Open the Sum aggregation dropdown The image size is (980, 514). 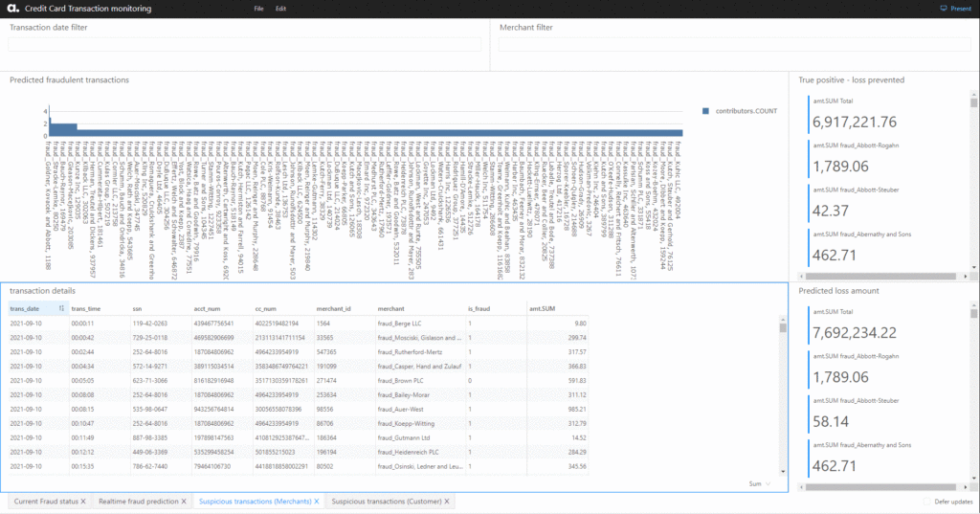[759, 484]
